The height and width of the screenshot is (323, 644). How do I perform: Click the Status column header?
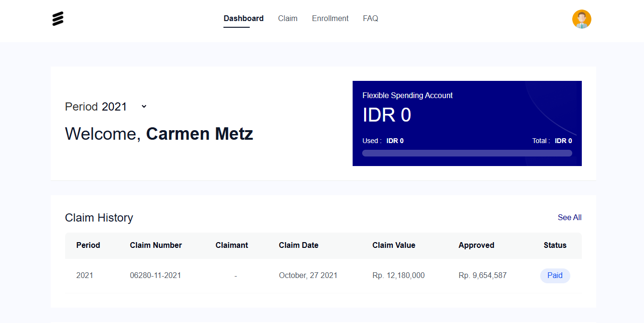(x=555, y=245)
